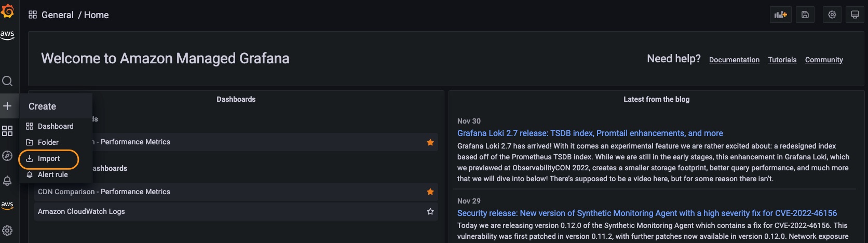Open the Security release Synthetic Monitoring Agent post
This screenshot has height=243, width=868.
tap(647, 213)
